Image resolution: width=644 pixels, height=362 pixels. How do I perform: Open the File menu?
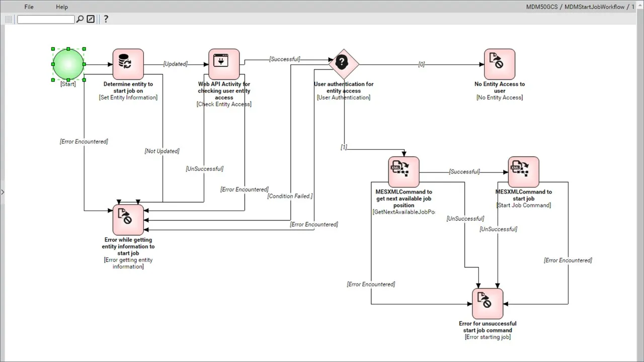click(x=29, y=7)
